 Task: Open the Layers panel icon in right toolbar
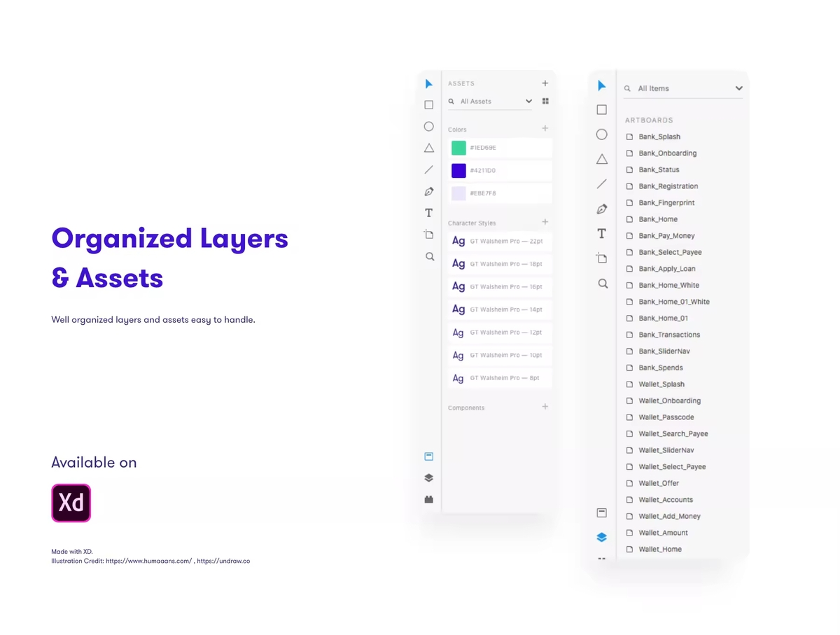601,538
